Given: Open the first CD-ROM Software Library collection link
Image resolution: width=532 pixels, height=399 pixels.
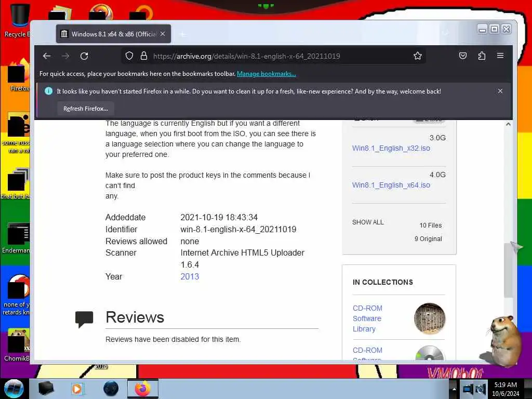Looking at the screenshot, I should click(367, 318).
